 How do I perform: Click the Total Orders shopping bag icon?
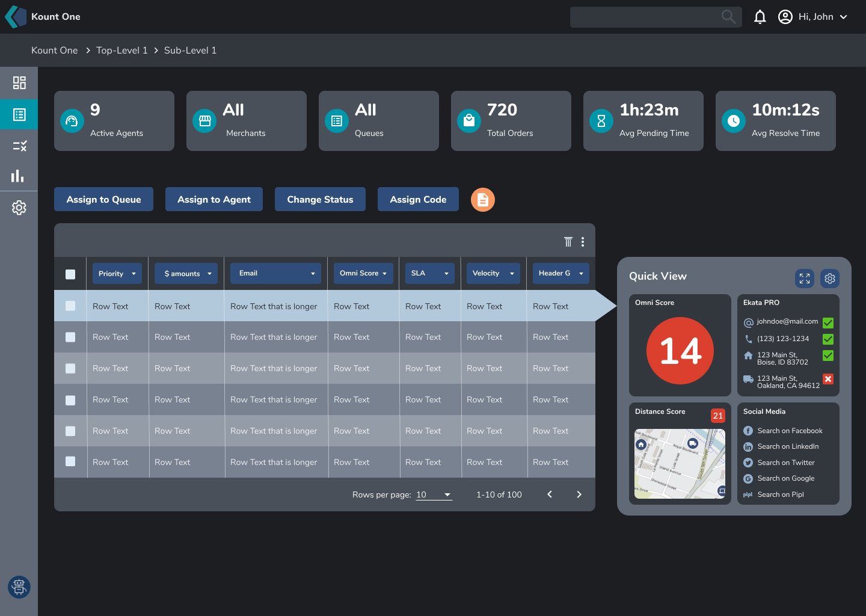[x=469, y=121]
